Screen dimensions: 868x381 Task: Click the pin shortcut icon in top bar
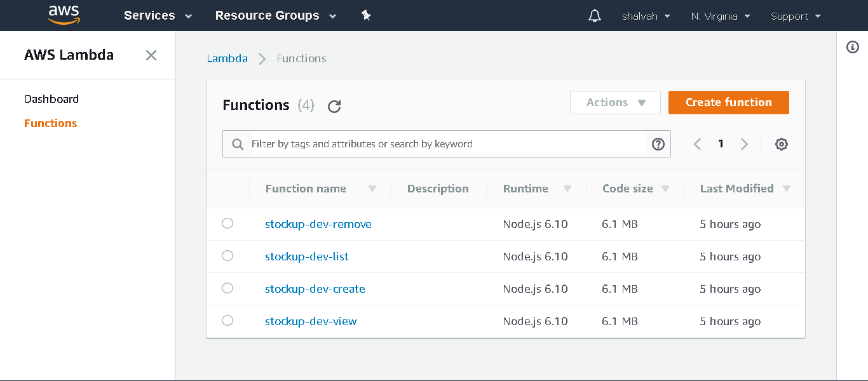tap(366, 15)
